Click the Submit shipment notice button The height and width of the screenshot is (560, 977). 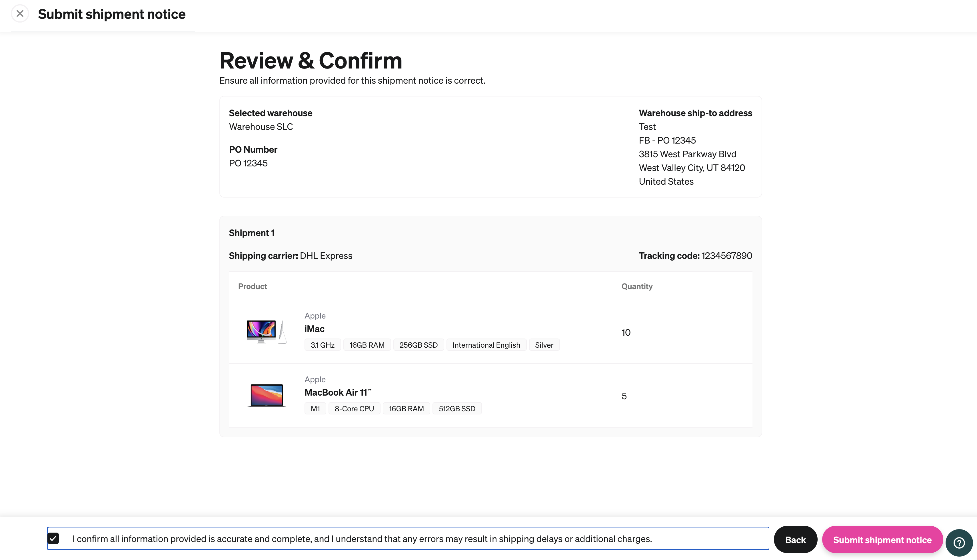tap(882, 540)
